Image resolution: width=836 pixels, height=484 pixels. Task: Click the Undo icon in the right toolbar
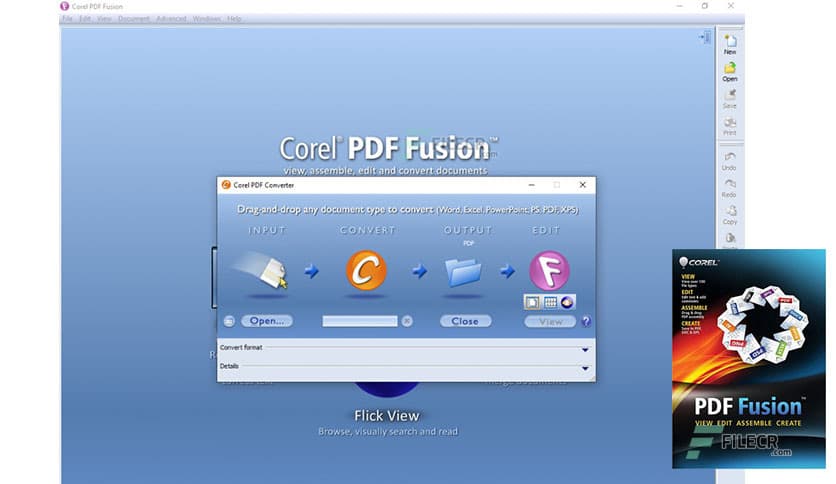pyautogui.click(x=729, y=157)
